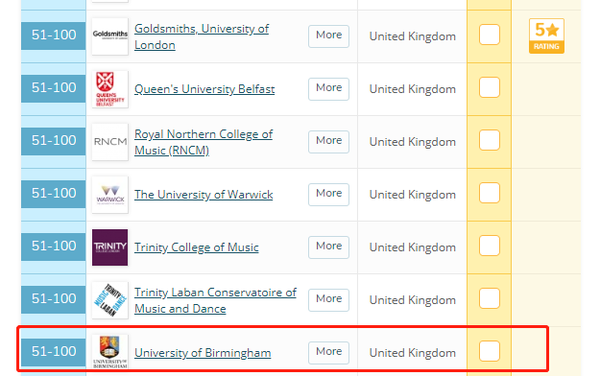Tick compare checkbox for Queen's University Belfast

[x=489, y=87]
